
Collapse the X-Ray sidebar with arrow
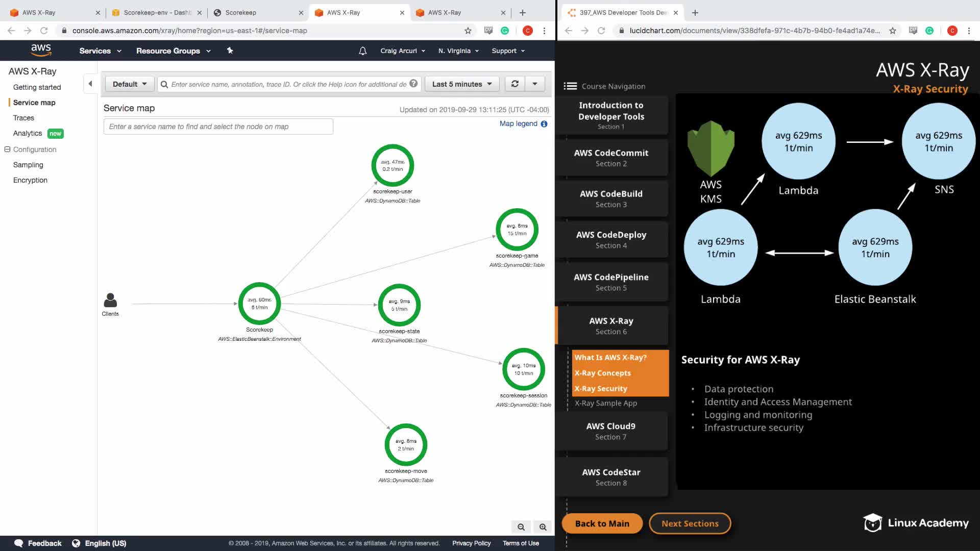click(90, 84)
